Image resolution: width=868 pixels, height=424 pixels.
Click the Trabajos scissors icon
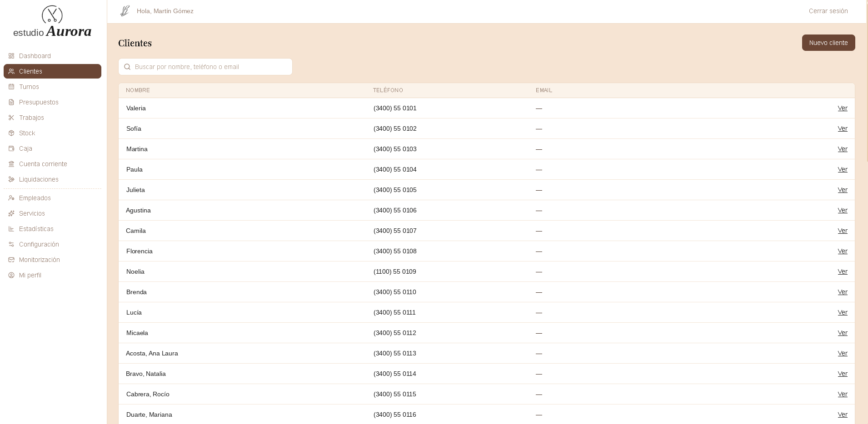point(11,118)
